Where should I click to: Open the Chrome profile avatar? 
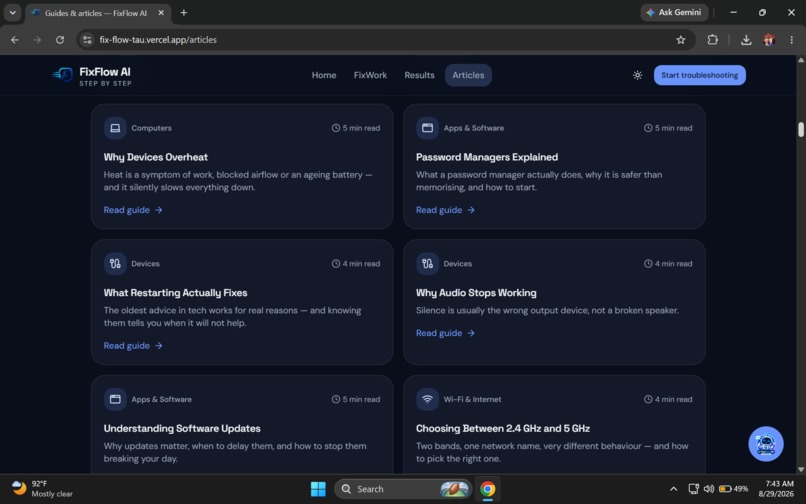coord(769,40)
